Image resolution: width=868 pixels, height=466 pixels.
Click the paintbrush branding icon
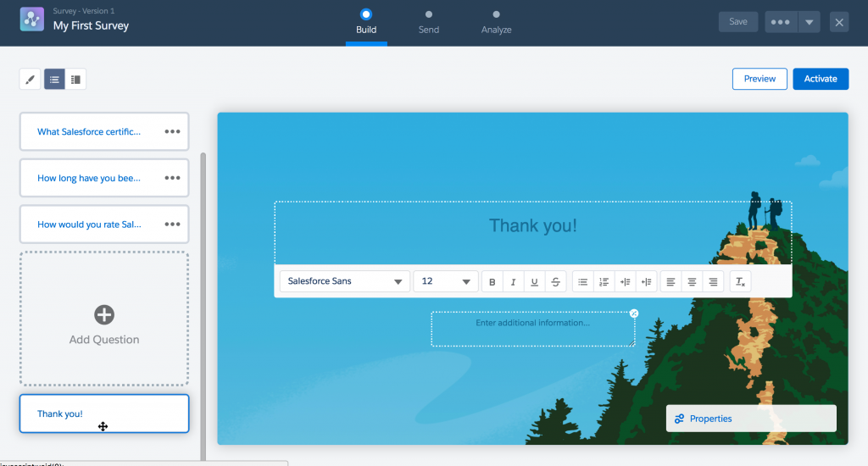[31, 80]
